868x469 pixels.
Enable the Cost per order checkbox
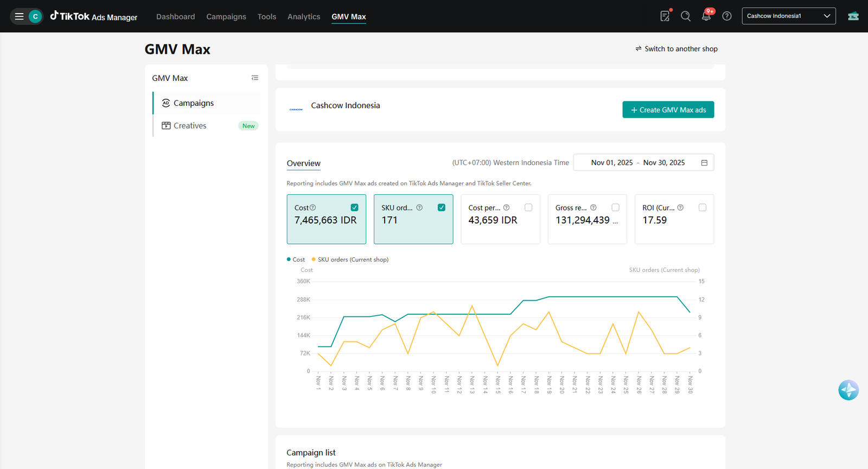click(528, 207)
